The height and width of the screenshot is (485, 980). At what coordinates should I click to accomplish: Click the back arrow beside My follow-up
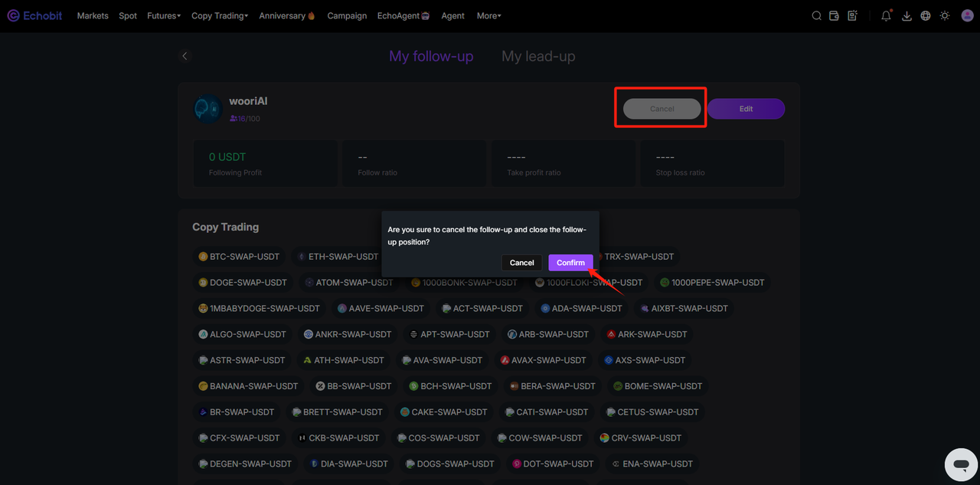pos(185,56)
